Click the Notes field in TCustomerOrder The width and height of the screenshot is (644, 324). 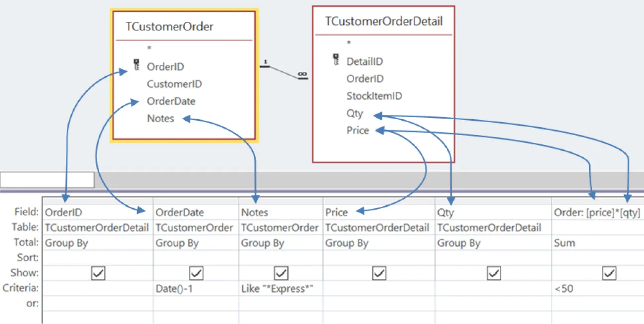pyautogui.click(x=160, y=118)
